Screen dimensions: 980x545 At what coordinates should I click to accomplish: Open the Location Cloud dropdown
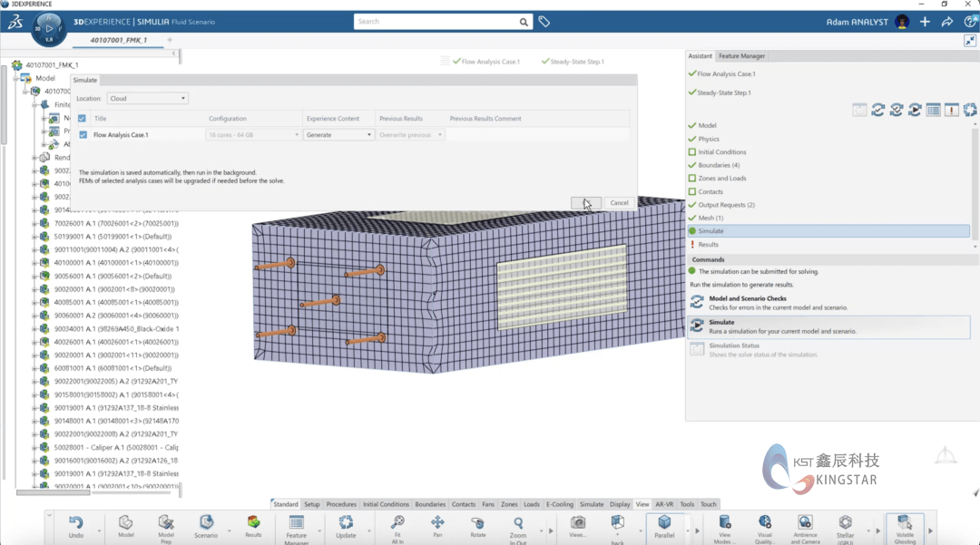point(147,98)
